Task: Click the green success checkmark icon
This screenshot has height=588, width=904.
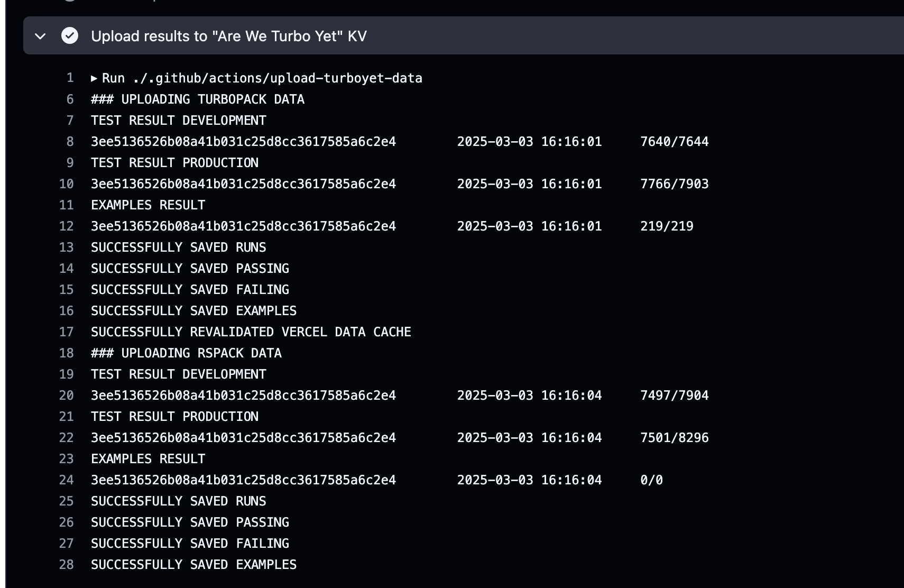Action: click(70, 36)
